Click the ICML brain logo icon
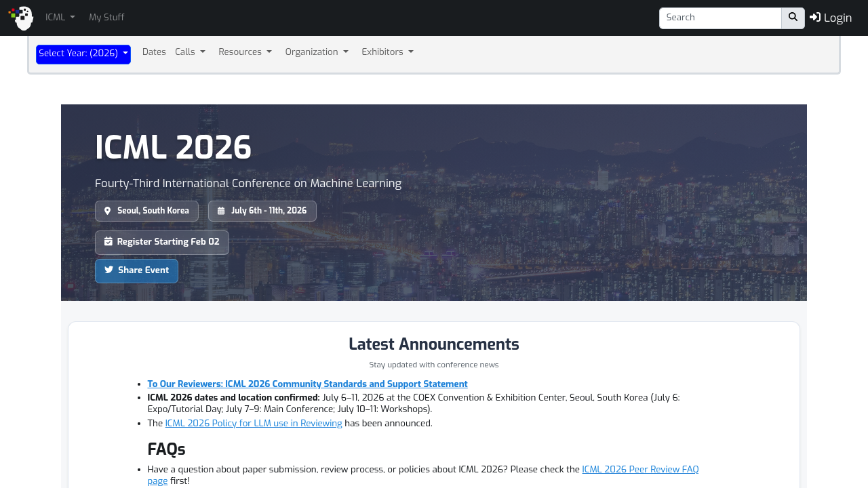This screenshot has width=868, height=488. (x=21, y=18)
